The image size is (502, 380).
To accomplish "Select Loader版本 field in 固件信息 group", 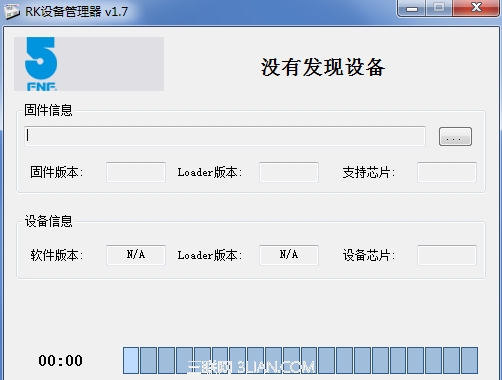I will point(289,172).
